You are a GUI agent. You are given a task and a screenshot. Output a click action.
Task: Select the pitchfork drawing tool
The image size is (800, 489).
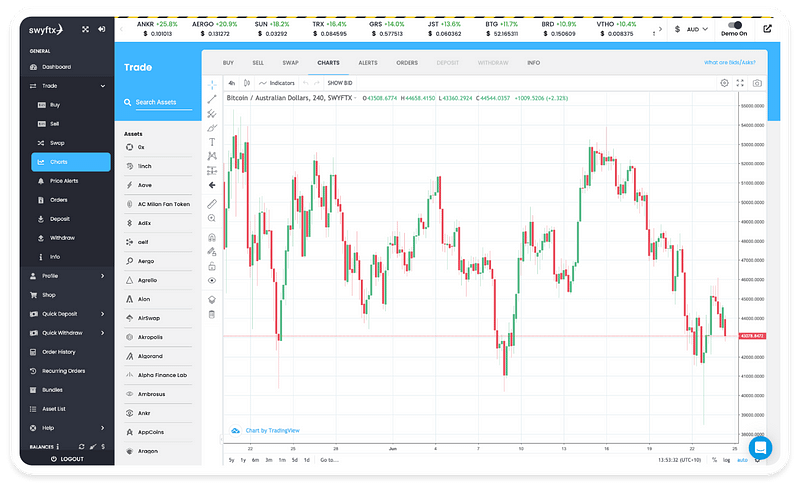(212, 113)
